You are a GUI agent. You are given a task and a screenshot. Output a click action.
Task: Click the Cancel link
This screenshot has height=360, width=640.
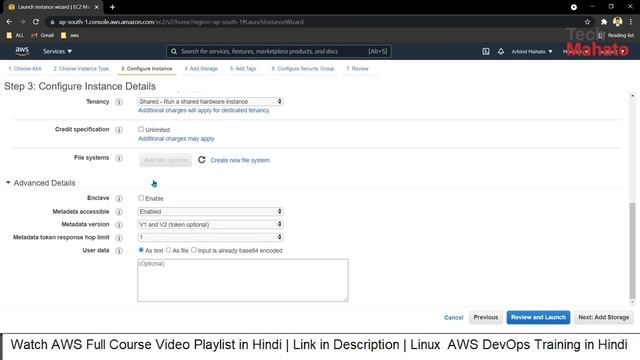[453, 318]
